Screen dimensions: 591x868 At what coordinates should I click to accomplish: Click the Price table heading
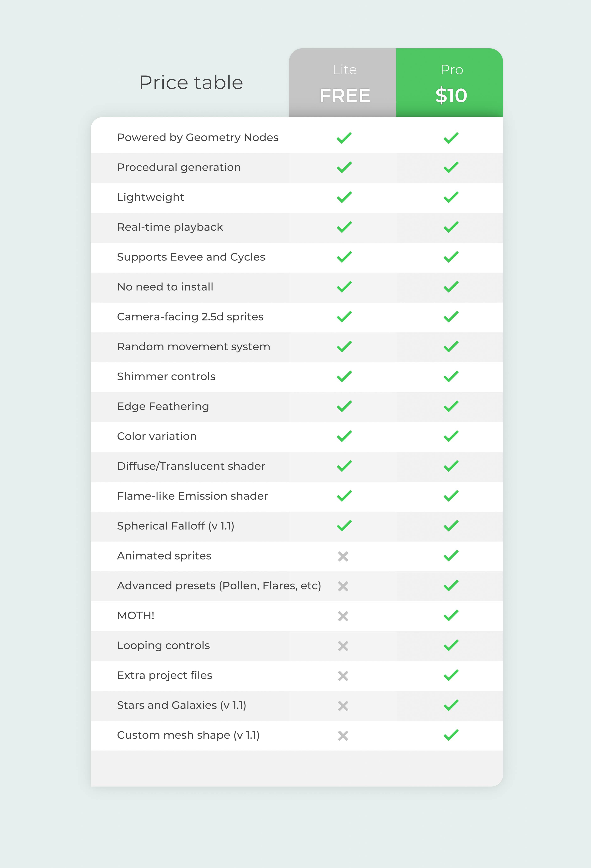point(191,83)
